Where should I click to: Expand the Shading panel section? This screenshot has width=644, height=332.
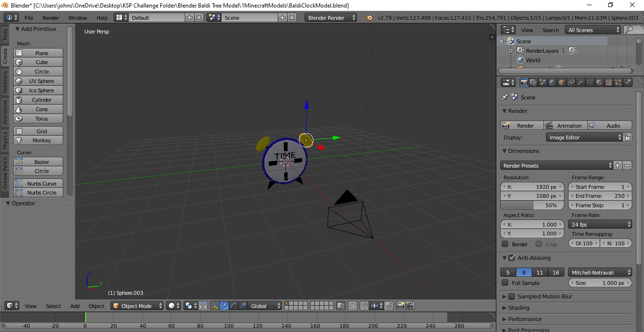coord(519,308)
